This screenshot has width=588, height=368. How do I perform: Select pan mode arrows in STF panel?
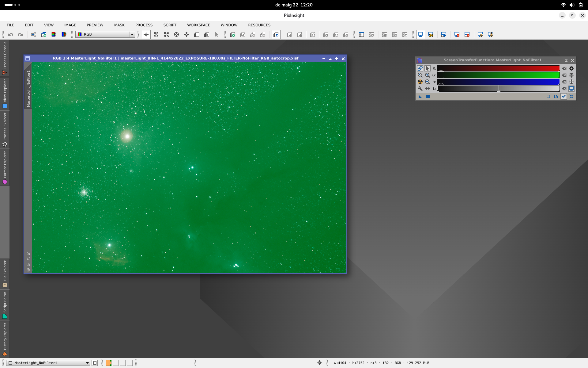tap(428, 89)
